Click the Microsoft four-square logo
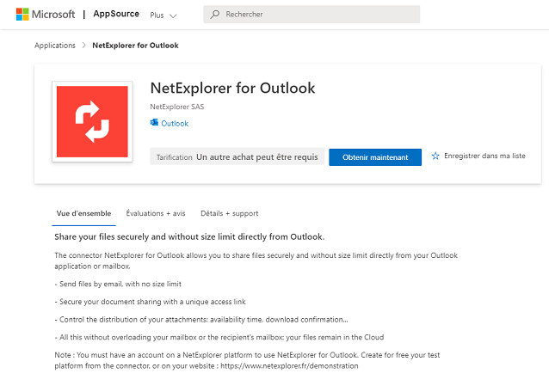 point(22,15)
